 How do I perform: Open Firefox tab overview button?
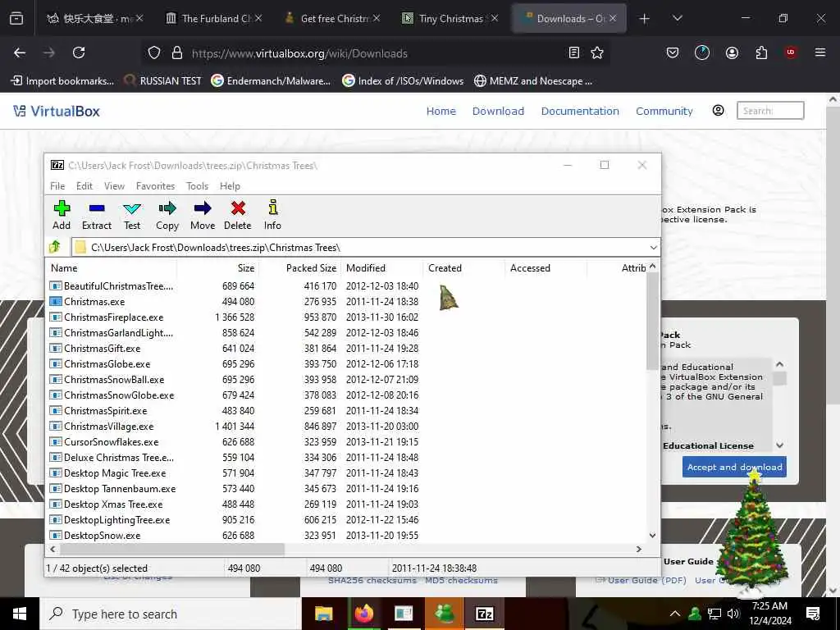(16, 18)
